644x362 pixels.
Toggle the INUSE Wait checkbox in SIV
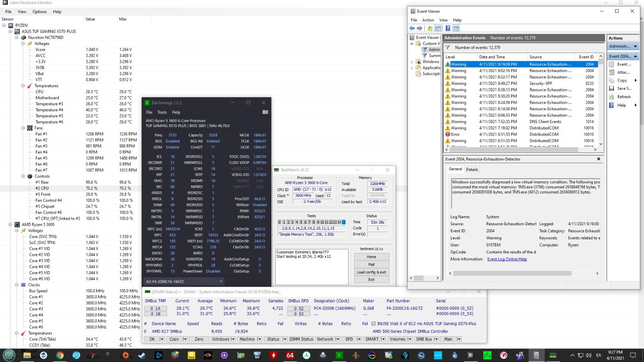click(x=374, y=324)
